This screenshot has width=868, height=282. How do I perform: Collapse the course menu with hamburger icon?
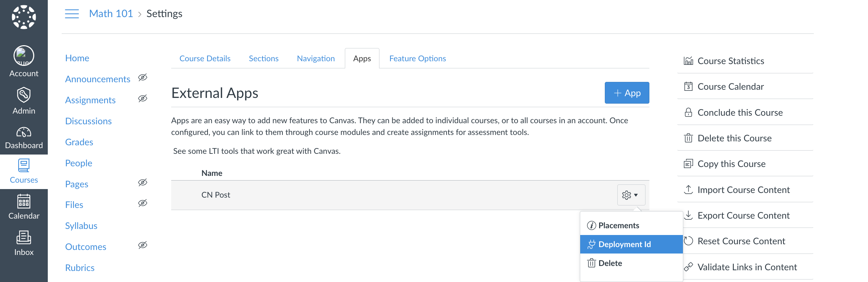(72, 14)
